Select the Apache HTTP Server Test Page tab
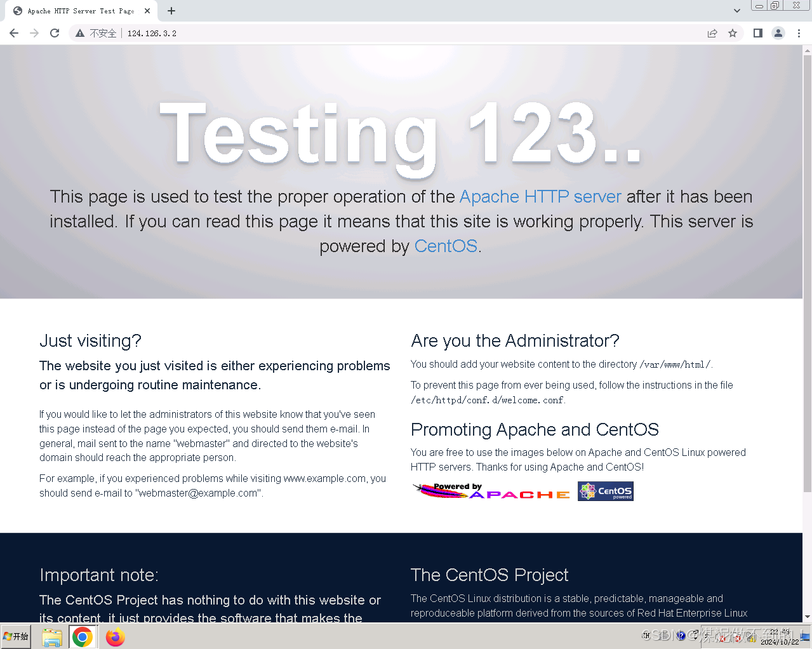The image size is (812, 649). tap(81, 11)
